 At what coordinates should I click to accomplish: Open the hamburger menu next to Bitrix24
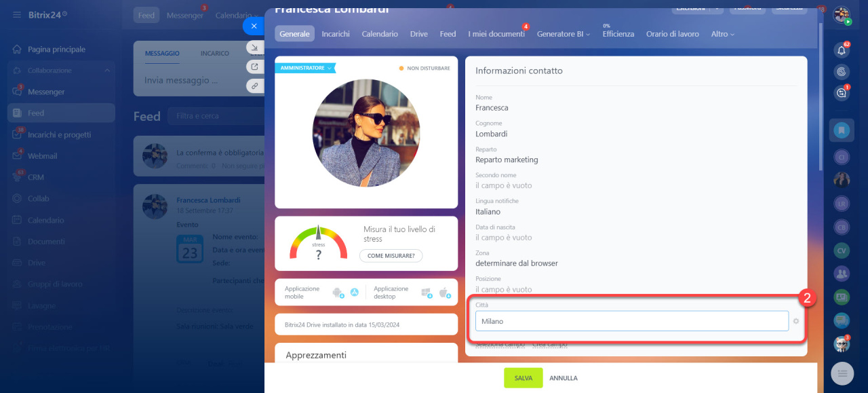pos(16,14)
